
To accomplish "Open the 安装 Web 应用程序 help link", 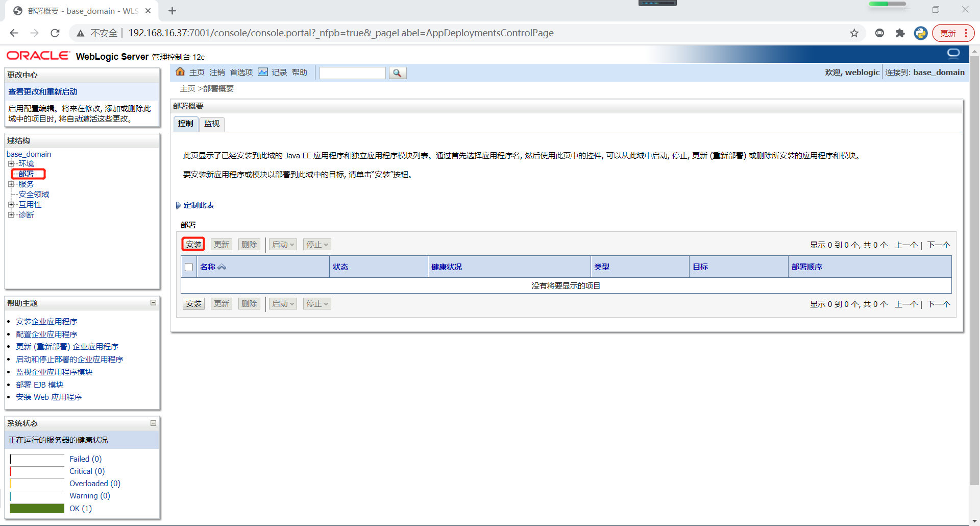I will coord(49,397).
